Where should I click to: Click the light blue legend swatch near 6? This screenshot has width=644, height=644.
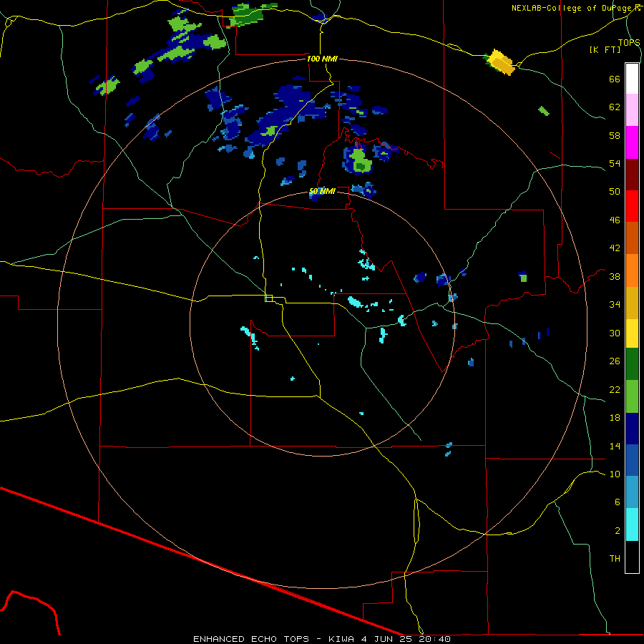(x=632, y=492)
